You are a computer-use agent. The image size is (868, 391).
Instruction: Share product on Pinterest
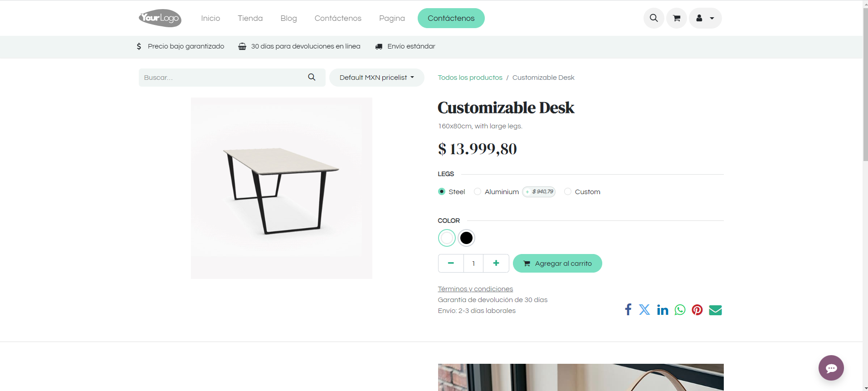(x=697, y=310)
